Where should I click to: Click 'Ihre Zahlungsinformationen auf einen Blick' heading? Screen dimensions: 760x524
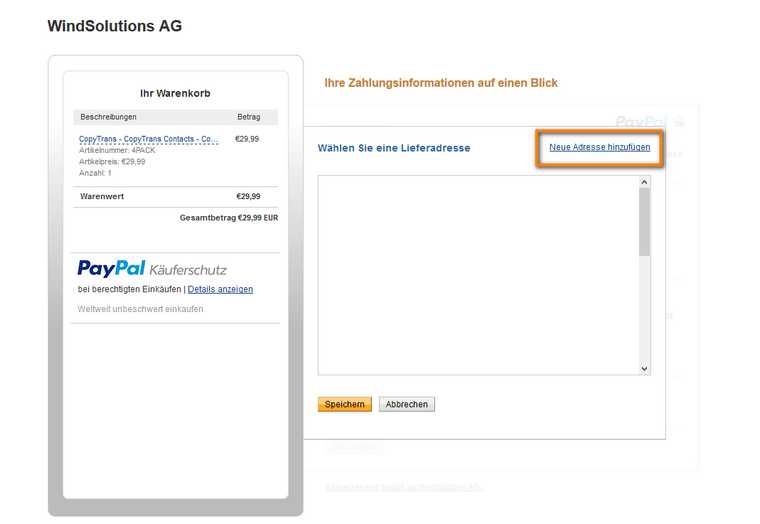click(441, 83)
